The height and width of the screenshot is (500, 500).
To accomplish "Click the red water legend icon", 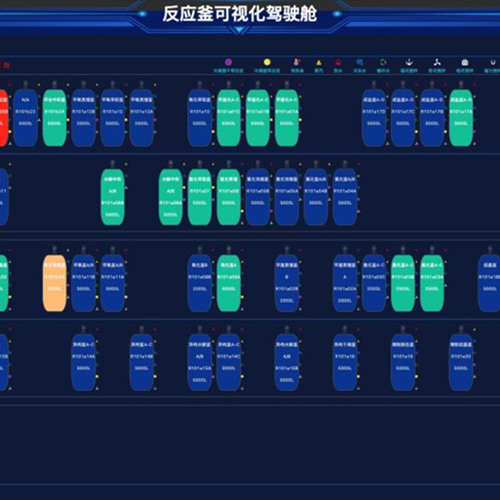I will tap(338, 62).
